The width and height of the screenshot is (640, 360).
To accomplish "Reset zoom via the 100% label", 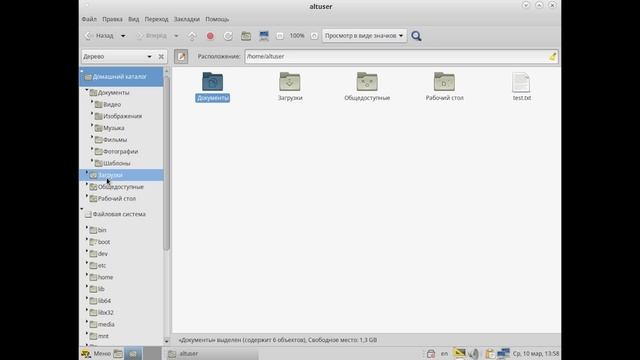I will (297, 36).
